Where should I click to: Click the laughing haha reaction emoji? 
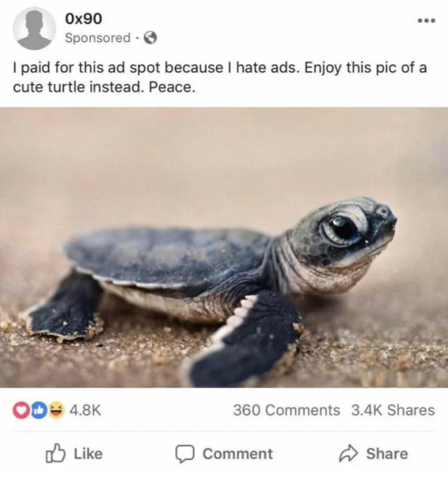(x=56, y=410)
